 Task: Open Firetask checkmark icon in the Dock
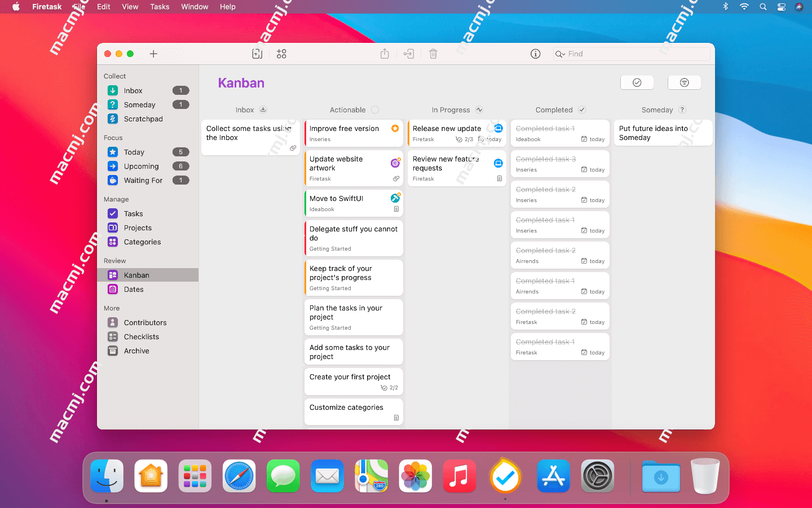(x=505, y=476)
